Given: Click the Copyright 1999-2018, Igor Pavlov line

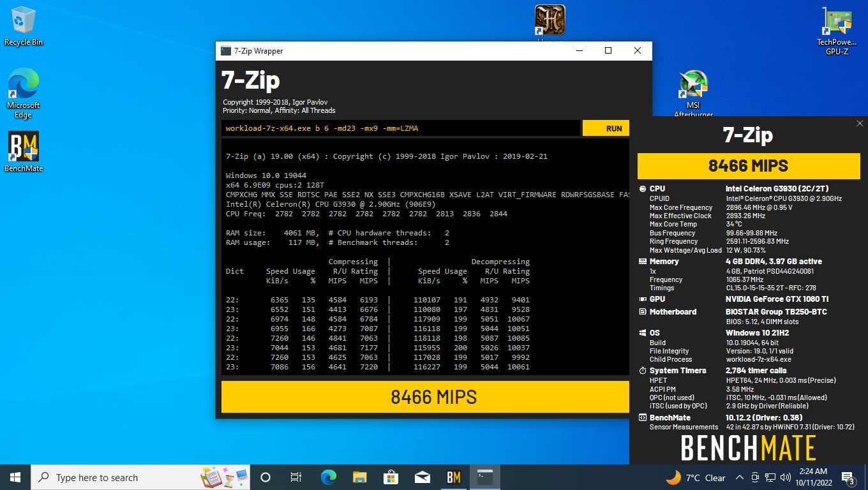Looking at the screenshot, I should (275, 102).
